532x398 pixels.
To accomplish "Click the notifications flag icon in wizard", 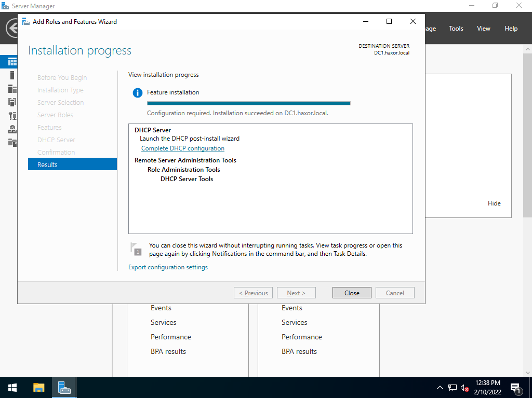I will [136, 249].
